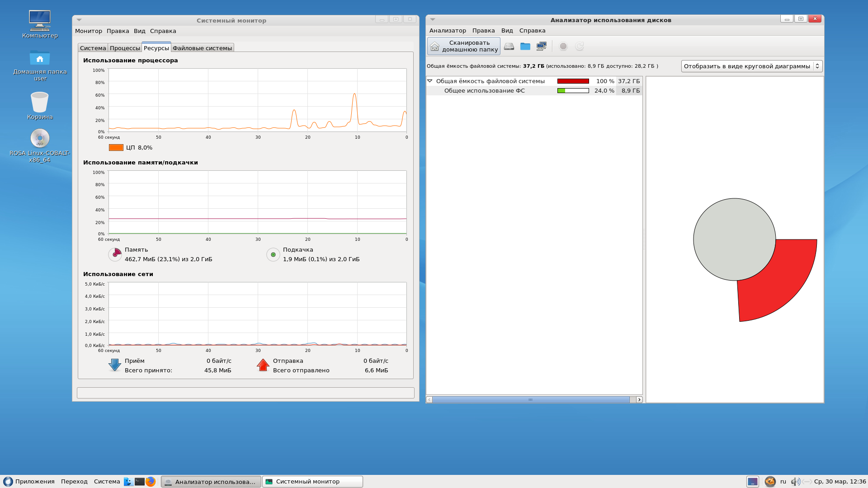Open the ROSA Linux disc desktop icon
The image size is (868, 488).
[40, 138]
